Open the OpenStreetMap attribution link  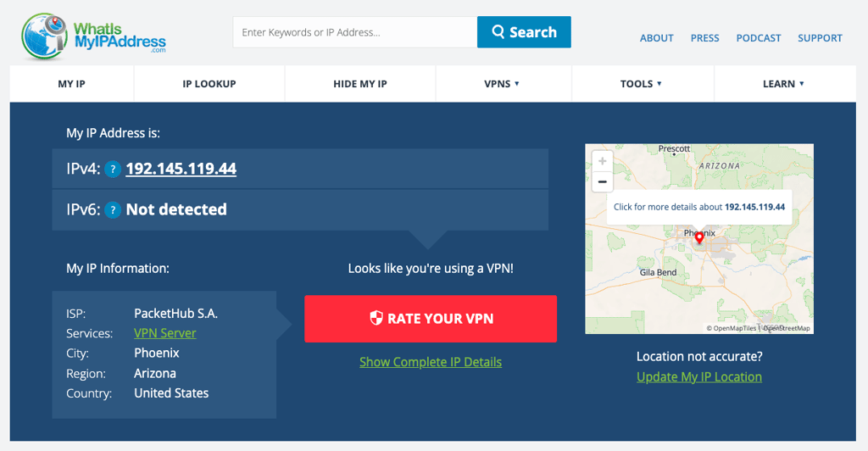coord(786,328)
